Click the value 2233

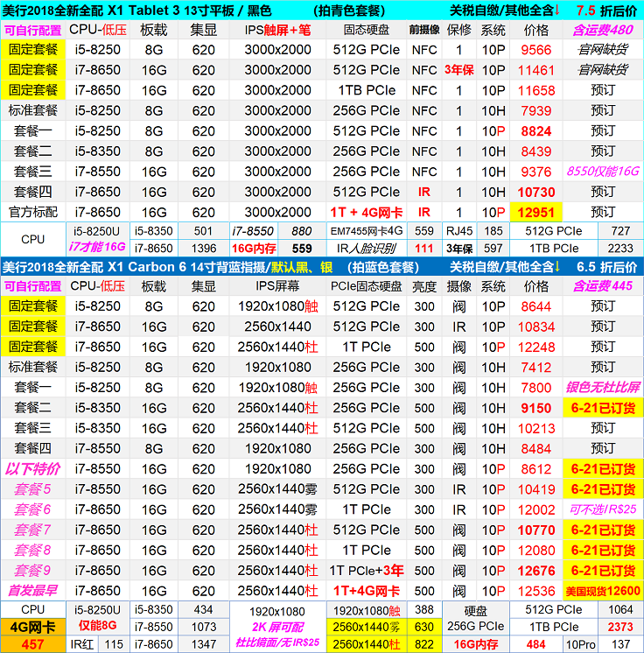pyautogui.click(x=619, y=249)
